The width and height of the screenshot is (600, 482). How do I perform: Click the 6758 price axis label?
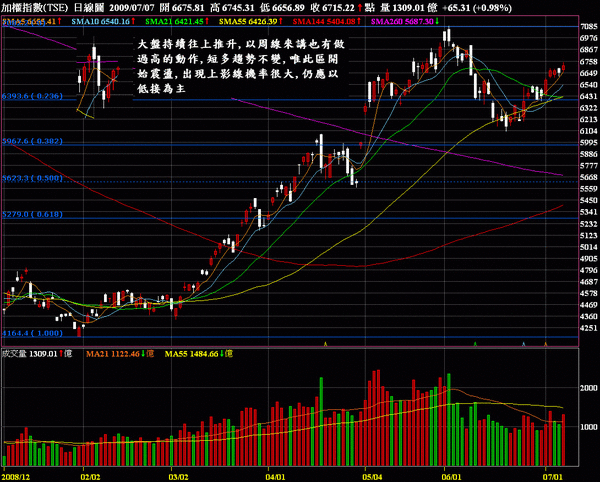coord(589,62)
